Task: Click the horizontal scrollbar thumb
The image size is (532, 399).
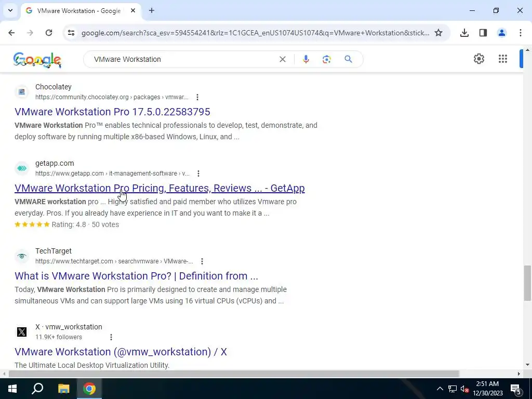Action: coord(233,374)
